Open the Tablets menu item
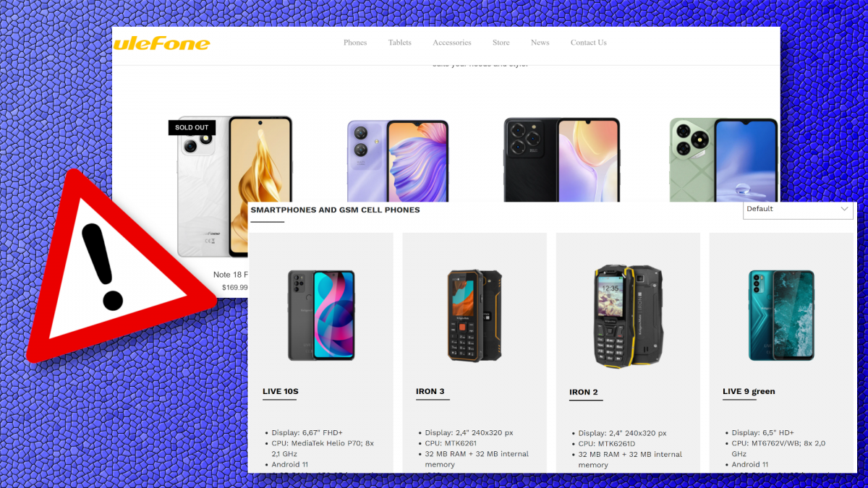868x488 pixels. 399,43
